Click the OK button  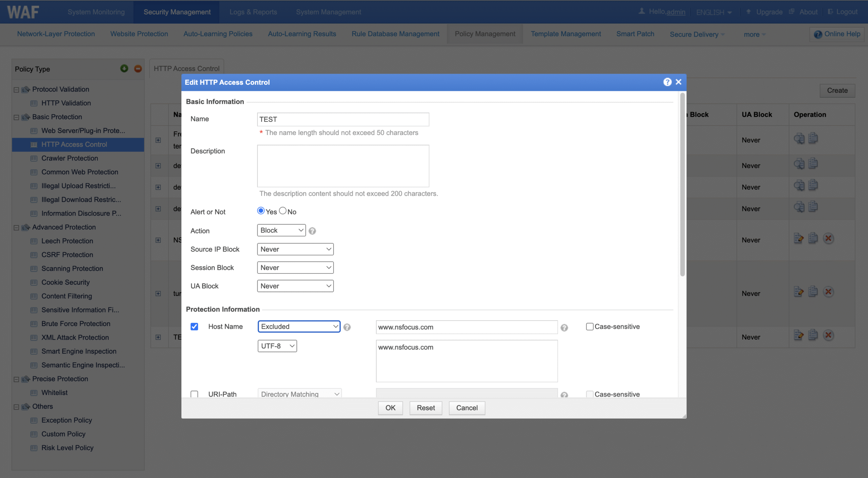click(x=390, y=408)
